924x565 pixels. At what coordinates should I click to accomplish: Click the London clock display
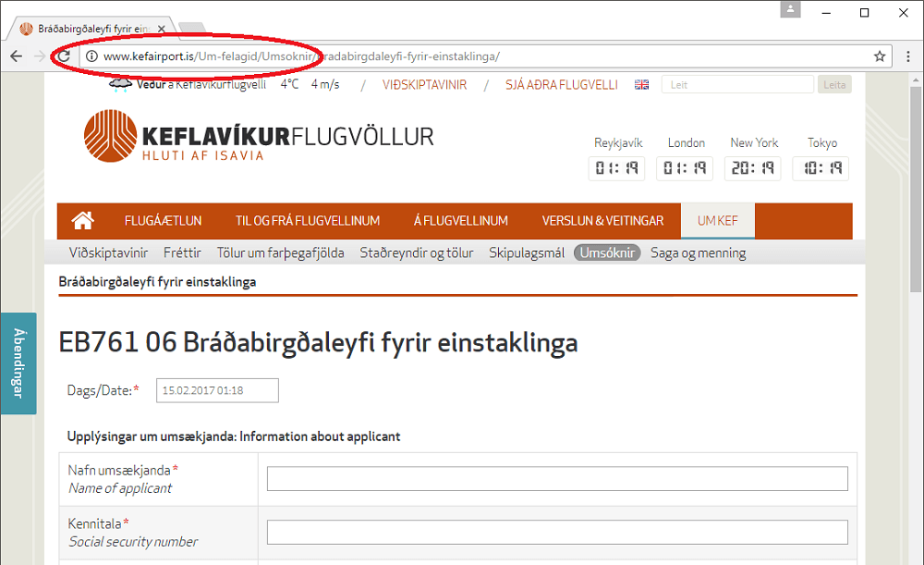tap(685, 168)
